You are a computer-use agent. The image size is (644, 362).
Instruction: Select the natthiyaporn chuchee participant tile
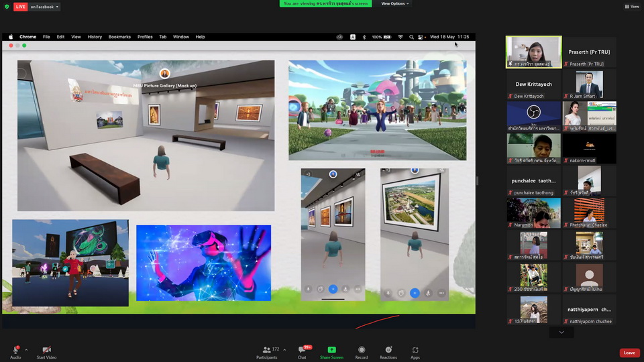click(x=589, y=310)
